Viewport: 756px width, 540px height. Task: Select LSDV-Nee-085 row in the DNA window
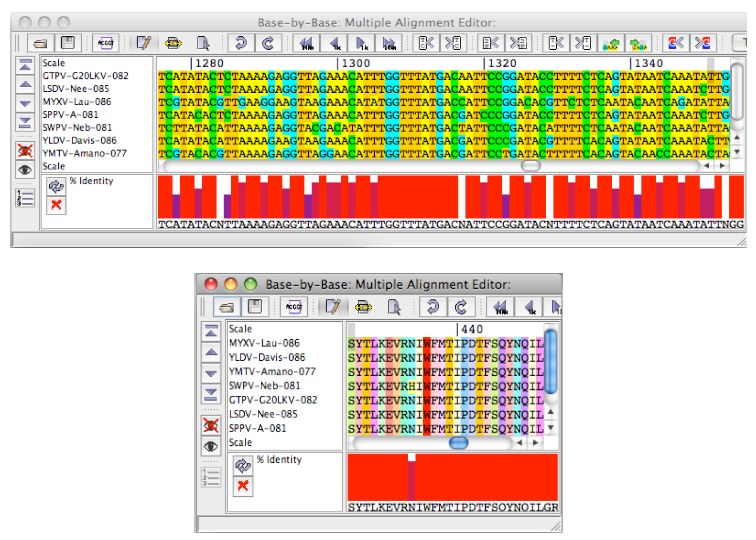76,89
